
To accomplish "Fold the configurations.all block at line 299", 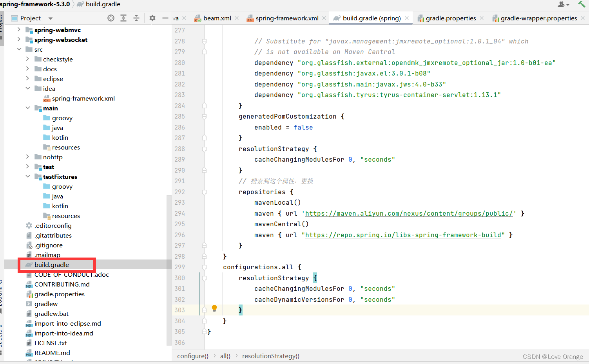I will pos(204,267).
